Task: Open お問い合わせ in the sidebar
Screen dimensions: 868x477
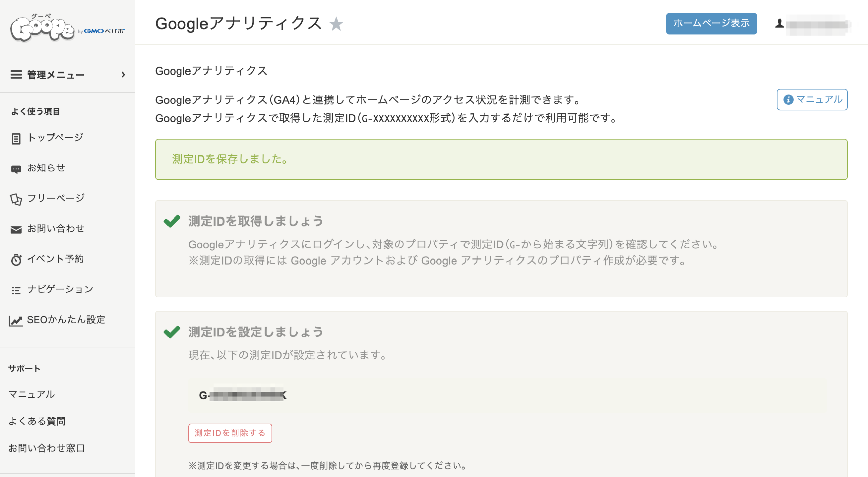Action: click(x=56, y=229)
